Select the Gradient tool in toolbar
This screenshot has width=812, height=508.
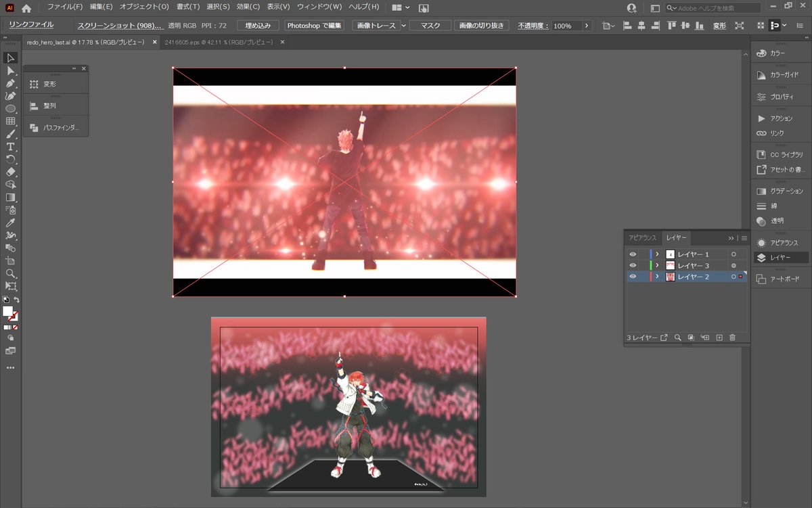[11, 198]
